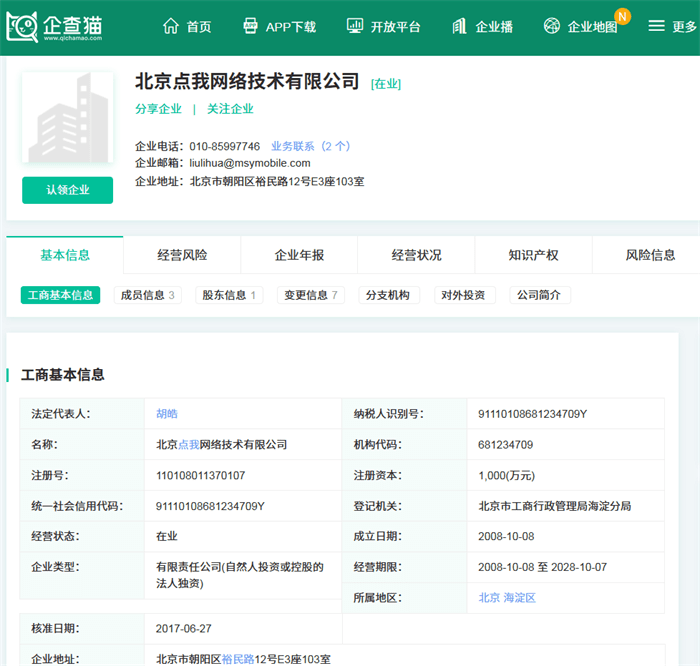Select the 公司简介 sub-tab
The width and height of the screenshot is (700, 666).
pyautogui.click(x=539, y=295)
